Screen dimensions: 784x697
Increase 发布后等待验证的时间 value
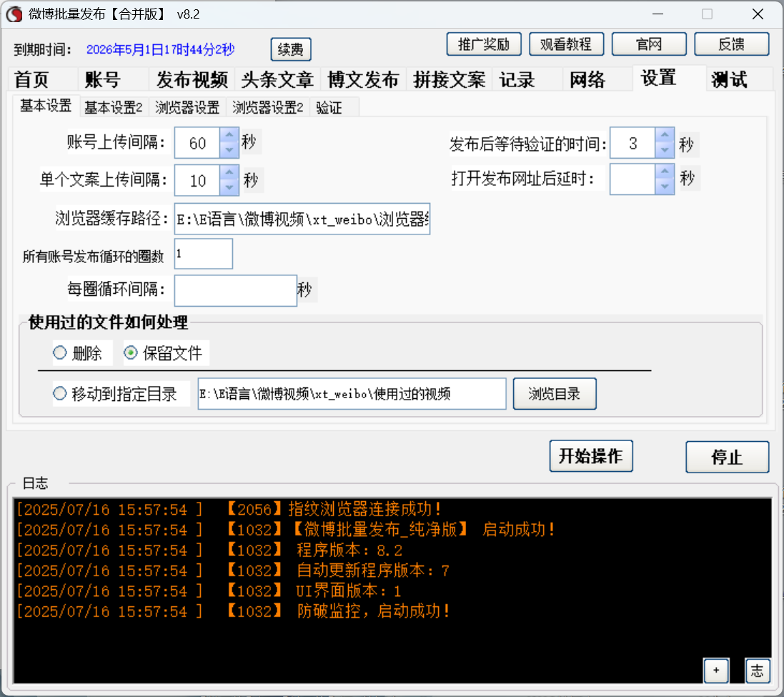tap(665, 135)
